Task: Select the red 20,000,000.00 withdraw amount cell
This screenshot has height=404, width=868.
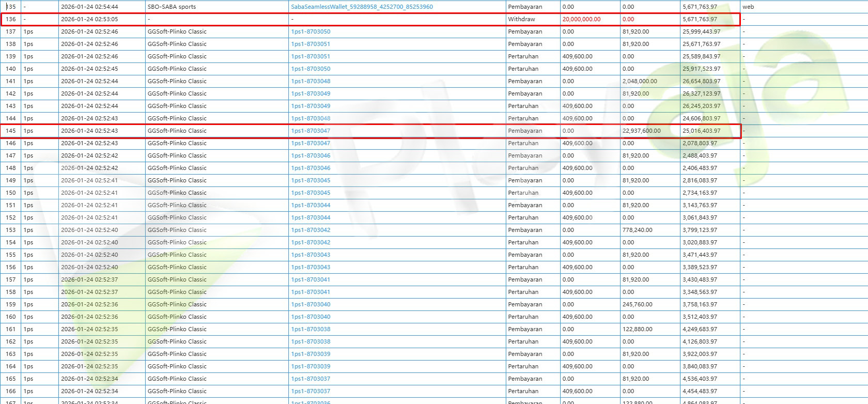Action: click(x=581, y=19)
